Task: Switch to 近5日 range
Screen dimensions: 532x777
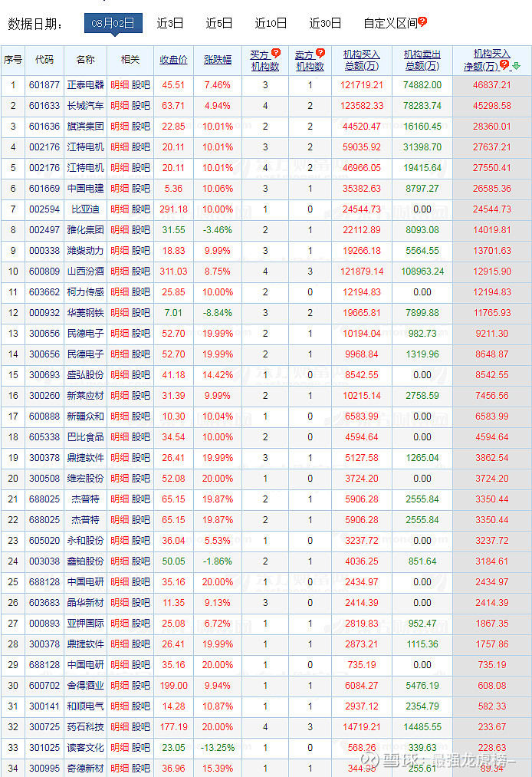Action: pyautogui.click(x=219, y=23)
